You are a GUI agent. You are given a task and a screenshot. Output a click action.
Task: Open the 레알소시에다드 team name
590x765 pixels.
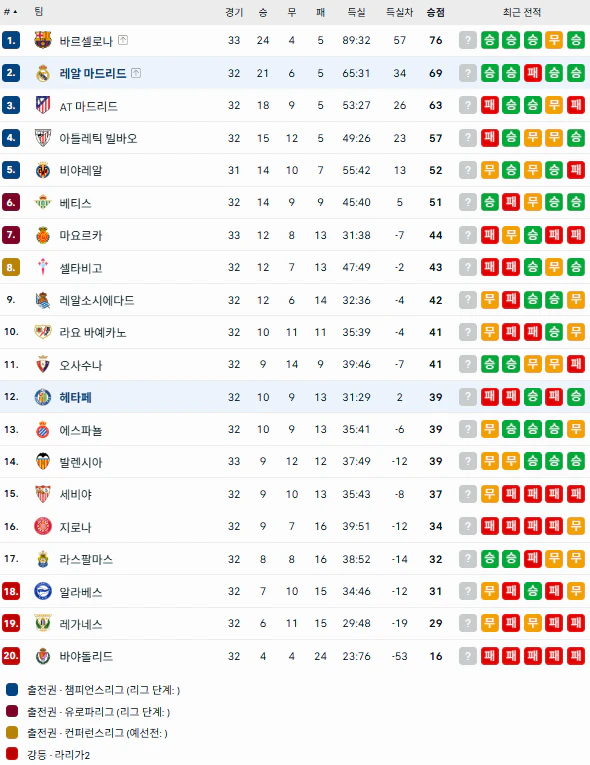coord(97,301)
